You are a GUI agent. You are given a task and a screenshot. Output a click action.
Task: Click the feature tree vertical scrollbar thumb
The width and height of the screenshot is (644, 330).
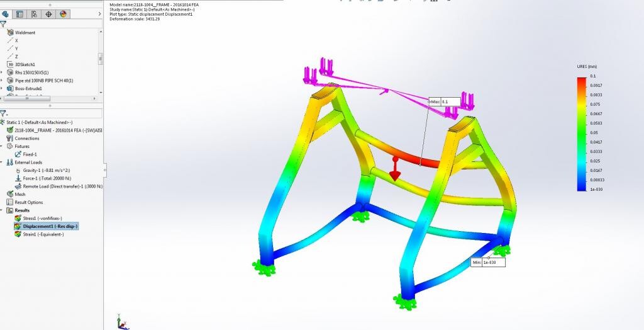pos(101,59)
